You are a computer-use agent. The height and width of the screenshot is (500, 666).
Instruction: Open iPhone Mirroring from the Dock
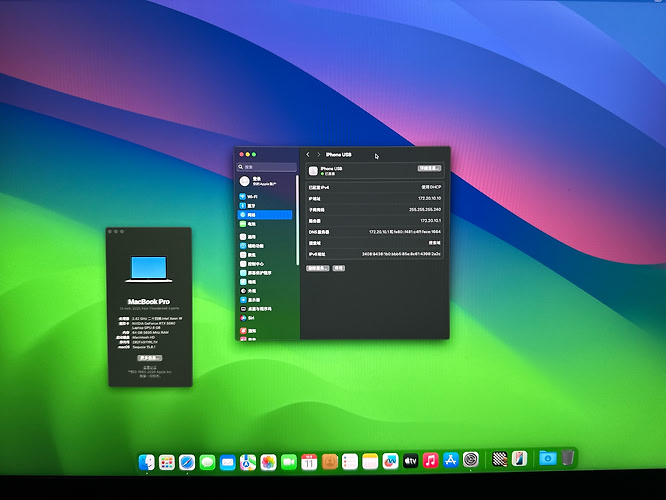[520, 458]
